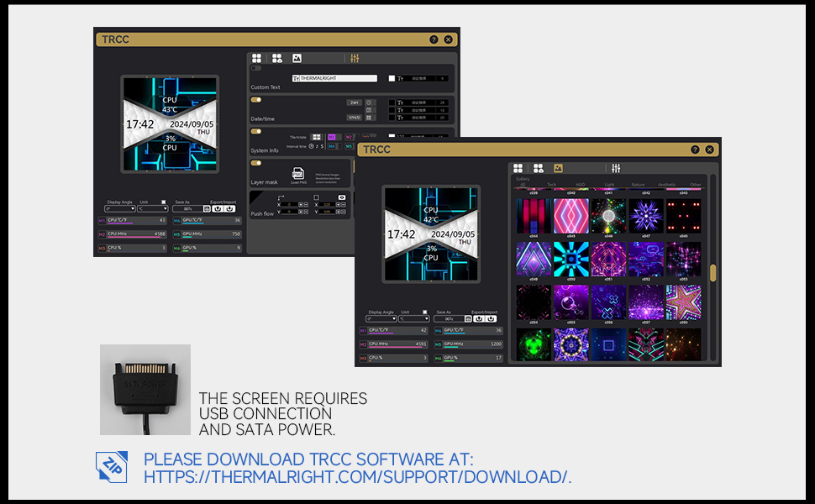Image resolution: width=815 pixels, height=504 pixels.
Task: Click Y/M/D date format selector
Action: 354,118
